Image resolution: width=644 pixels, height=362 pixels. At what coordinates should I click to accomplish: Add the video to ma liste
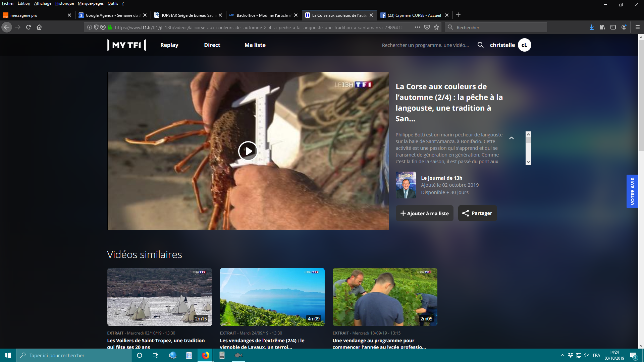click(x=424, y=214)
